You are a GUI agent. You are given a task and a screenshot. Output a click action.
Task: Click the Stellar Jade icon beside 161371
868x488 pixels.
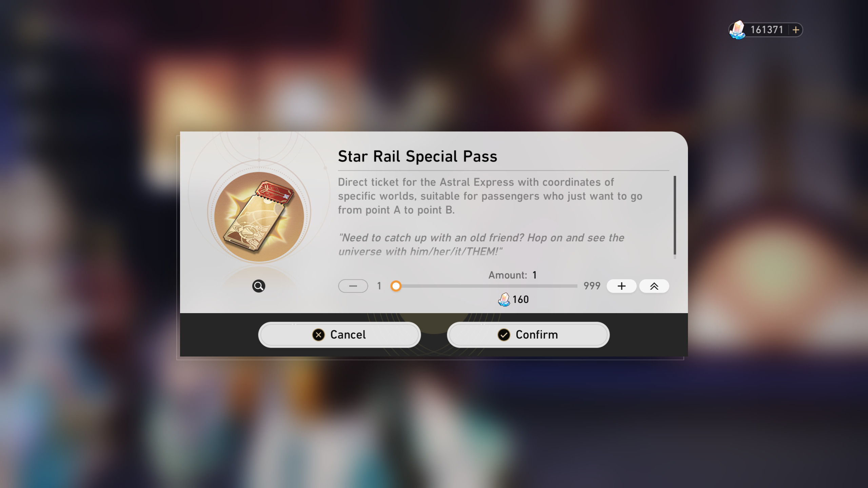(737, 30)
